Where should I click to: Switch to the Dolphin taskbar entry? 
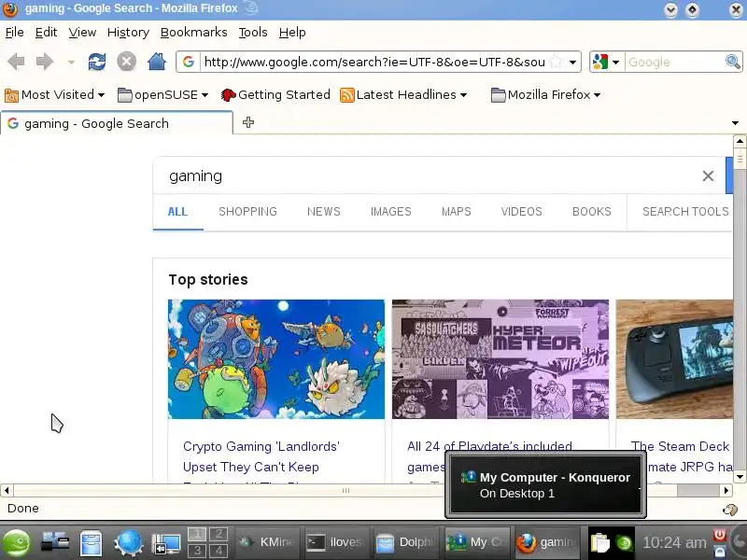(x=404, y=542)
